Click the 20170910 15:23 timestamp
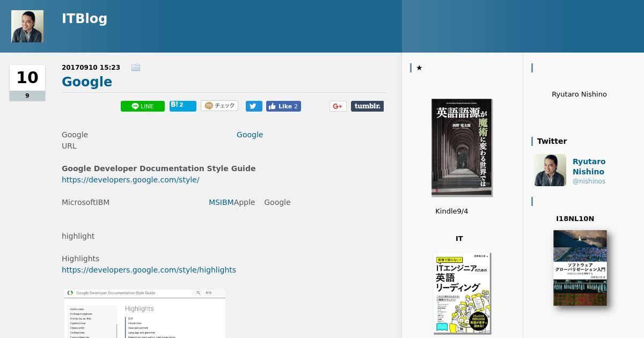The height and width of the screenshot is (338, 644). [91, 68]
